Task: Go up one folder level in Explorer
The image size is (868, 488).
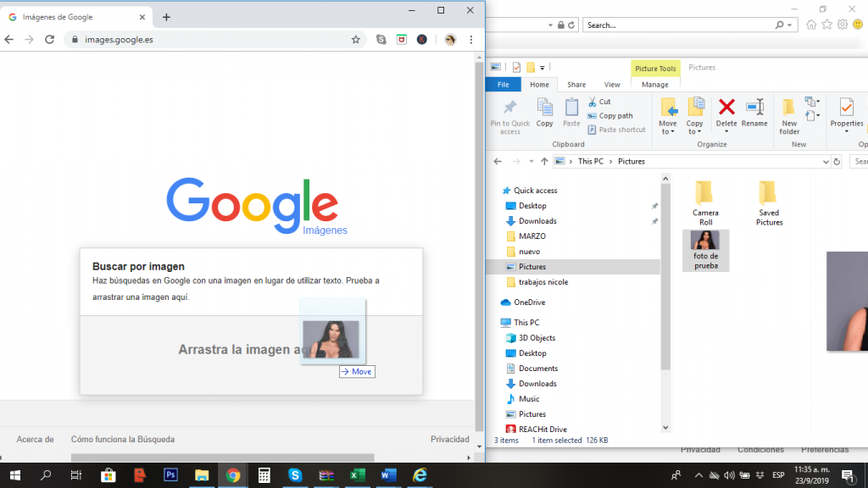Action: 544,162
